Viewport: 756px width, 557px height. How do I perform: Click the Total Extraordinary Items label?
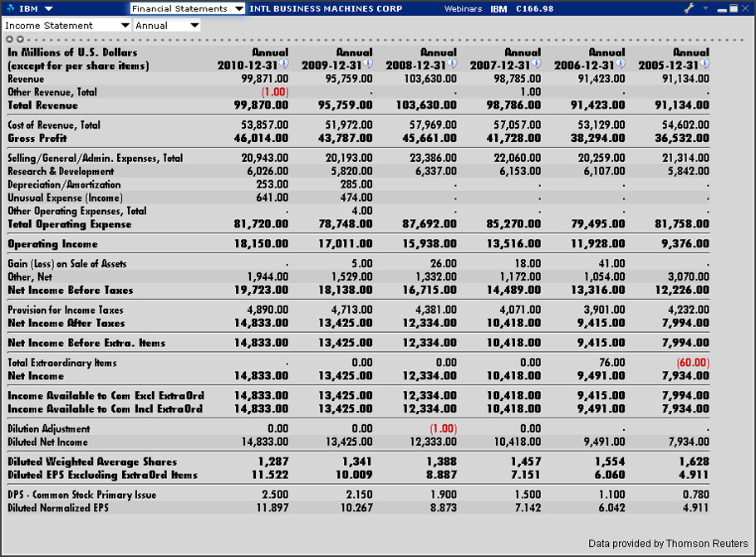pyautogui.click(x=62, y=362)
